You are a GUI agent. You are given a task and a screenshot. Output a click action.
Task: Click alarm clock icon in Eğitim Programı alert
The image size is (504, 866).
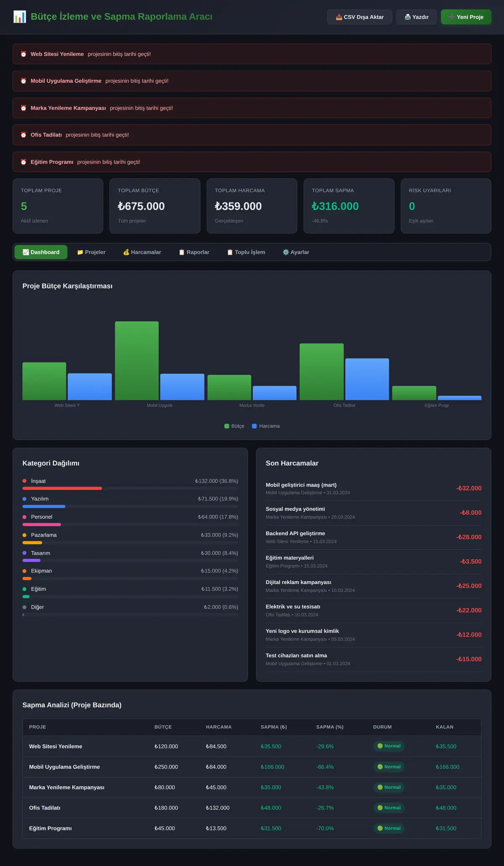(24, 162)
